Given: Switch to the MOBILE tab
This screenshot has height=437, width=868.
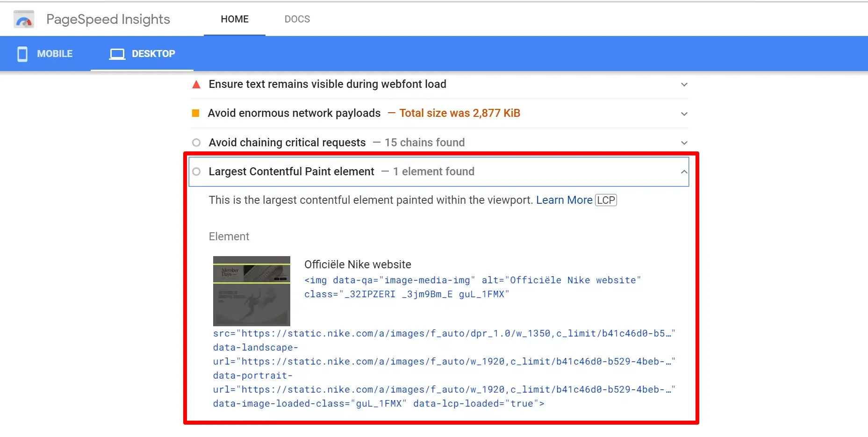Looking at the screenshot, I should tap(45, 54).
